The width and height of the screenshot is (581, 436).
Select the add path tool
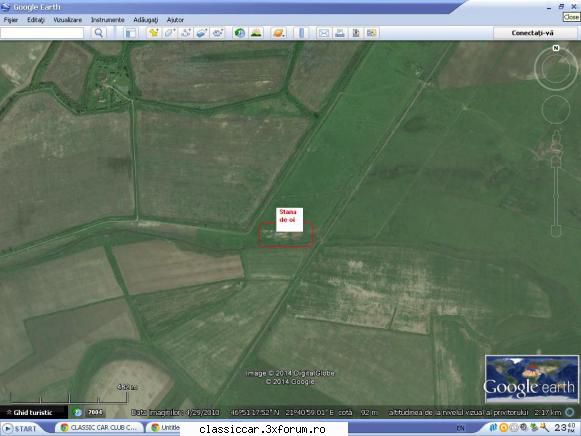point(186,33)
